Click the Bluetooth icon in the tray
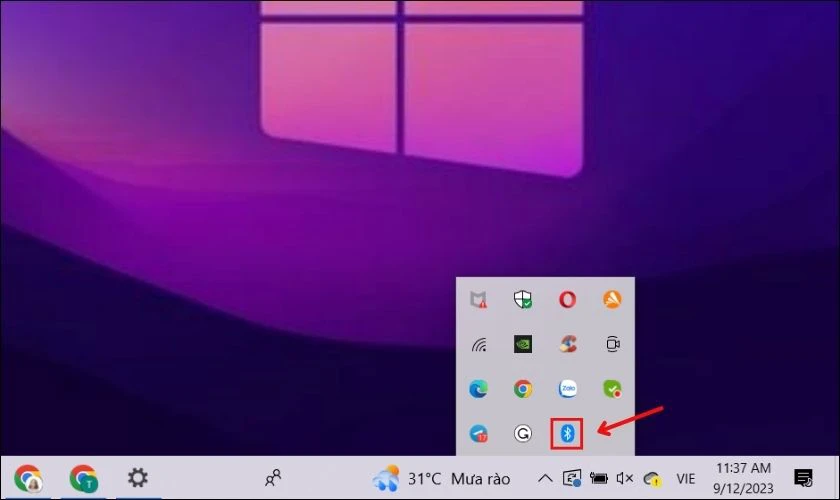Screen dimensions: 840x500 pos(567,433)
